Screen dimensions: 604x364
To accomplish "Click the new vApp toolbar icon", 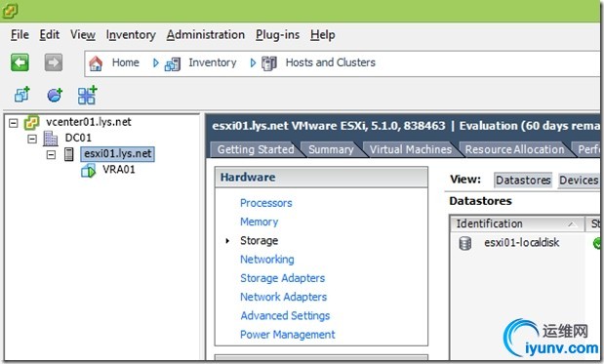I will 87,95.
